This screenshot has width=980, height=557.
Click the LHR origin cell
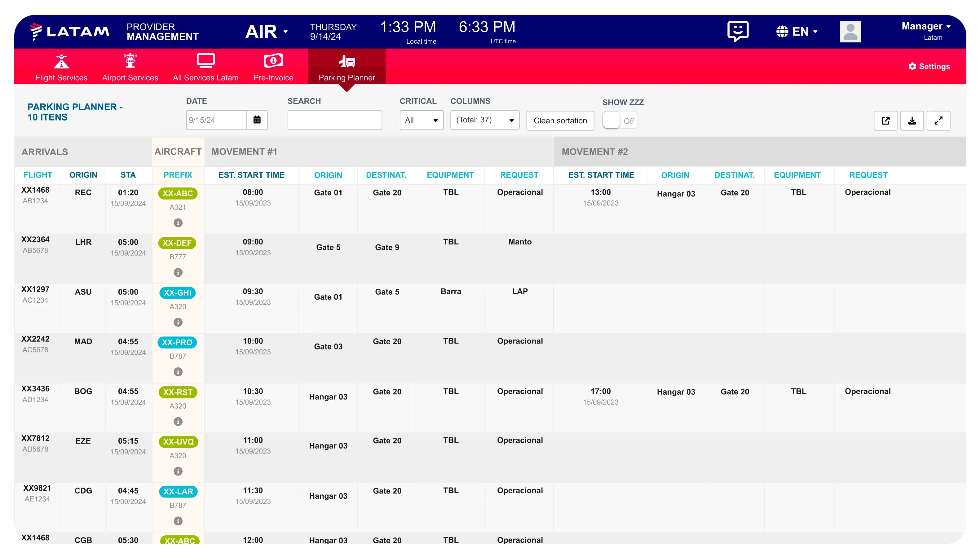click(x=83, y=242)
